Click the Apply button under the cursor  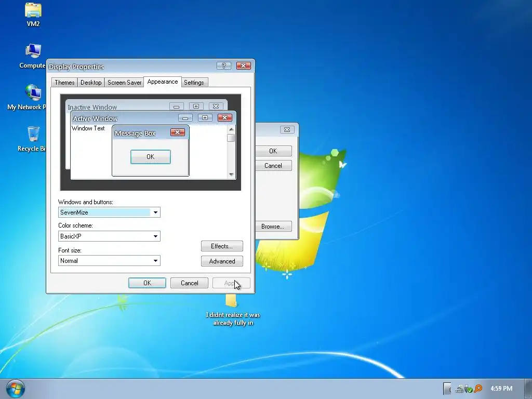[x=231, y=283]
